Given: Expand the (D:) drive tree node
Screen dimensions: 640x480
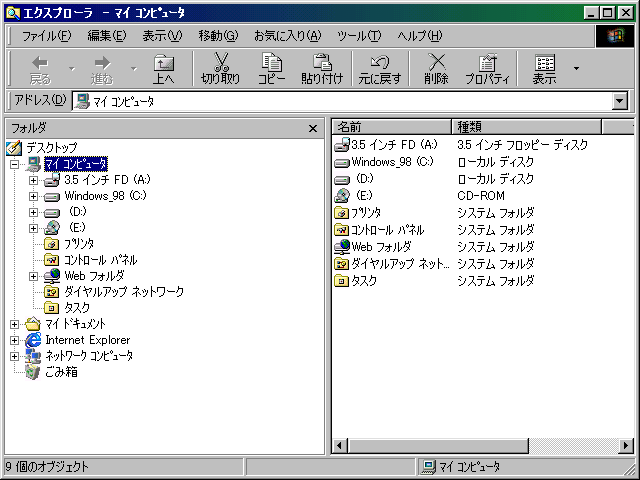Looking at the screenshot, I should coord(33,212).
